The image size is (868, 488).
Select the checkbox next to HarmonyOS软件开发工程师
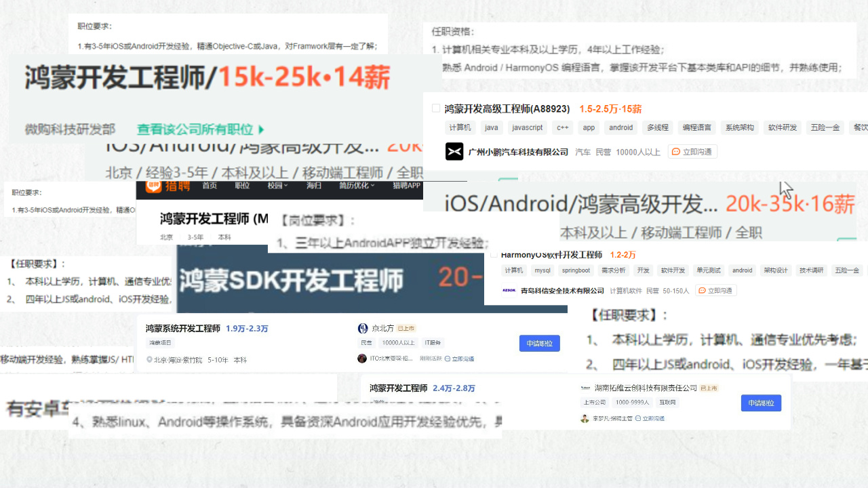pos(493,255)
